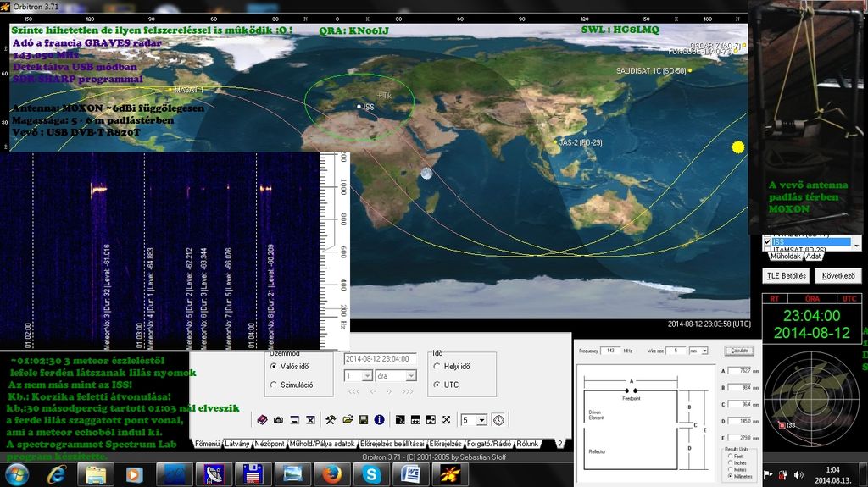This screenshot has height=487, width=868.
Task: Open the óra time unit dropdown
Action: pos(411,376)
